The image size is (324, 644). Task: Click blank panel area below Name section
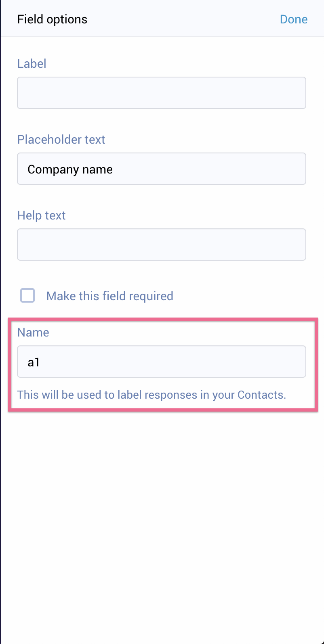(x=162, y=504)
